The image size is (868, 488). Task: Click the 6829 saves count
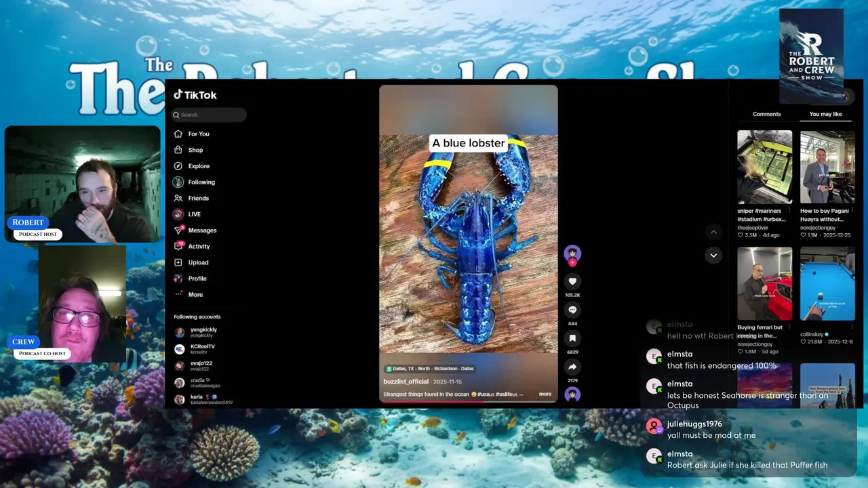pyautogui.click(x=572, y=352)
